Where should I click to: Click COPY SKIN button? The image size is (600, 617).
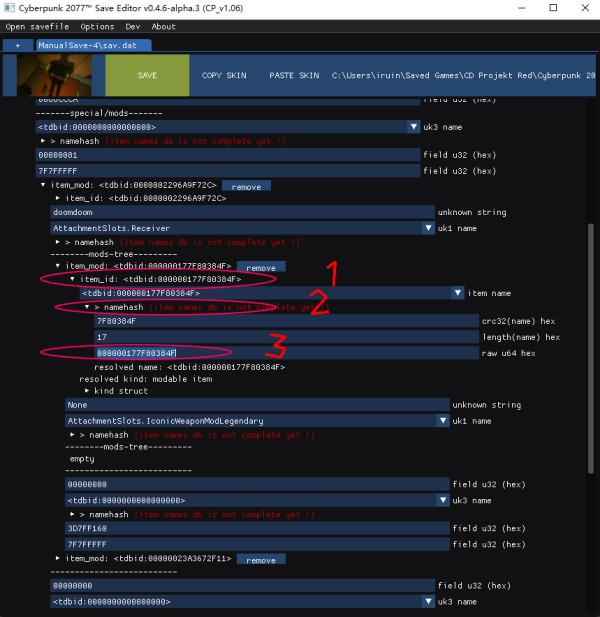pos(223,76)
